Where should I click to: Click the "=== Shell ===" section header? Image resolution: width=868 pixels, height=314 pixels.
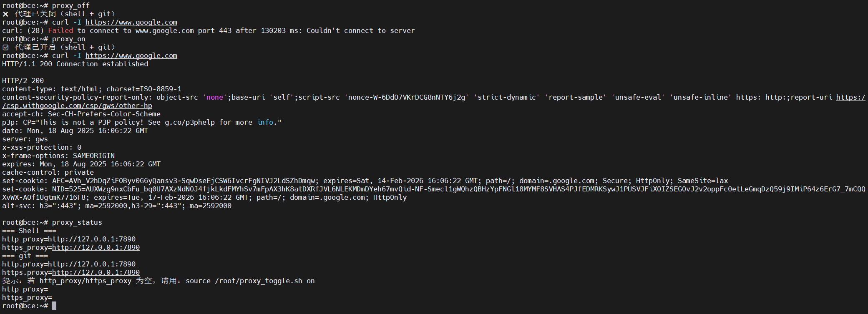pos(29,231)
